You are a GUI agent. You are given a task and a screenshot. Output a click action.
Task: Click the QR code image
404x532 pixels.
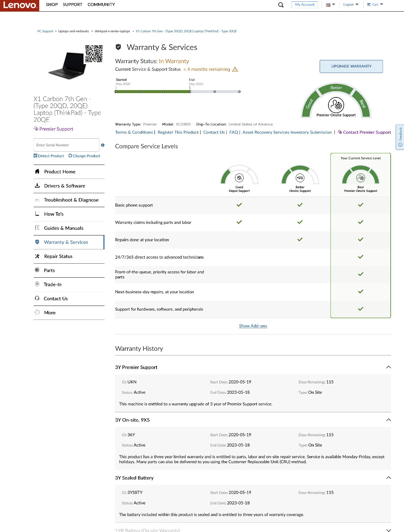(x=94, y=54)
